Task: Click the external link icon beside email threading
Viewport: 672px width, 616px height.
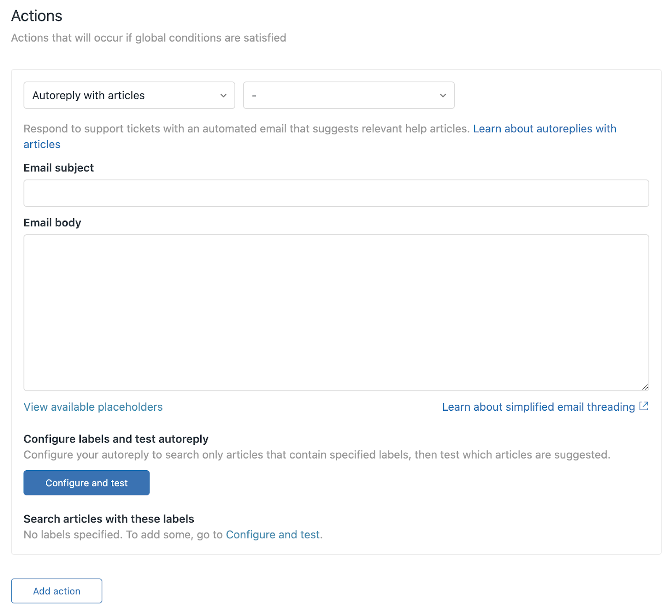Action: click(x=644, y=406)
